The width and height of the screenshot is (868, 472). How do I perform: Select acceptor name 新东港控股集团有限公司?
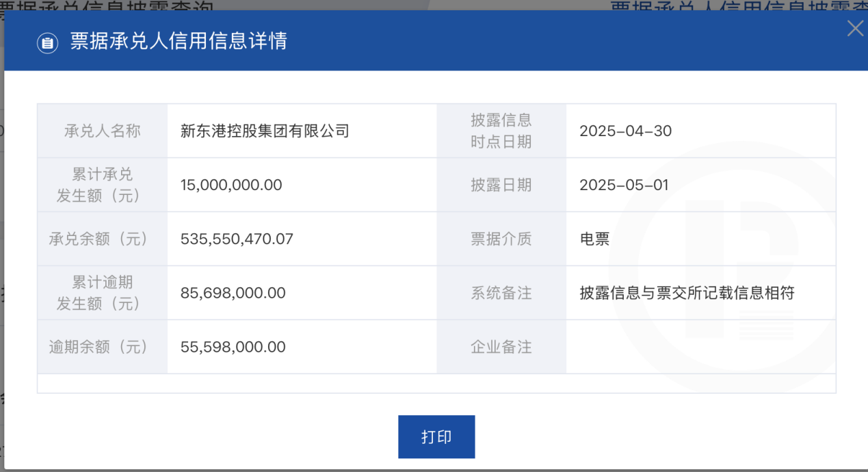[x=265, y=131]
